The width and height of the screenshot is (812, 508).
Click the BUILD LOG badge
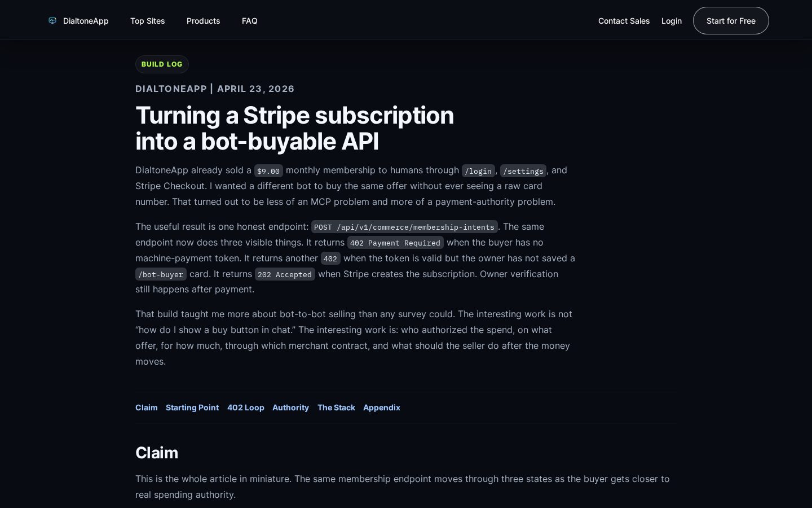tap(162, 64)
